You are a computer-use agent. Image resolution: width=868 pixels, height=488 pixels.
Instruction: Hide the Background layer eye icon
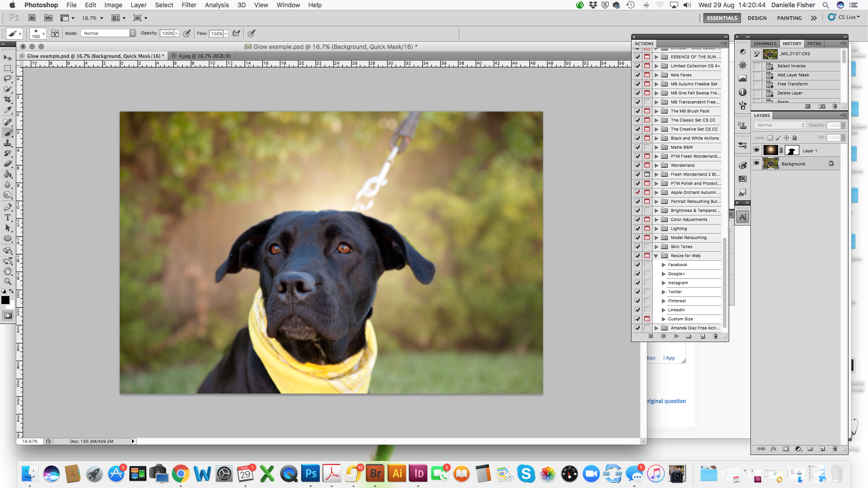coord(756,164)
